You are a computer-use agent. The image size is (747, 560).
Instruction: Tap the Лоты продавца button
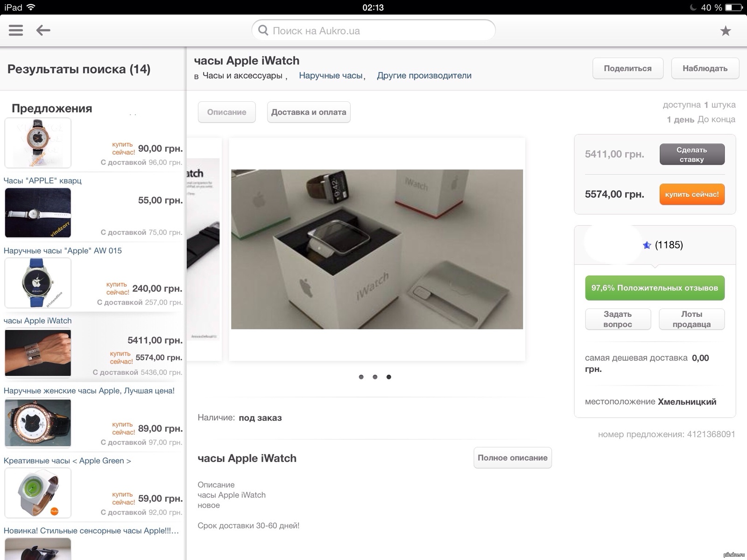[x=691, y=319]
